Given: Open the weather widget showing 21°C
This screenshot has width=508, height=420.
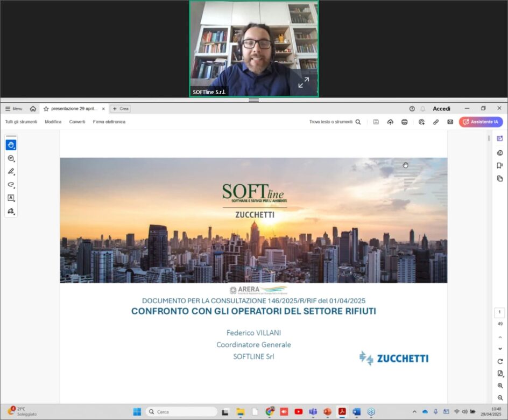Looking at the screenshot, I should pos(22,411).
